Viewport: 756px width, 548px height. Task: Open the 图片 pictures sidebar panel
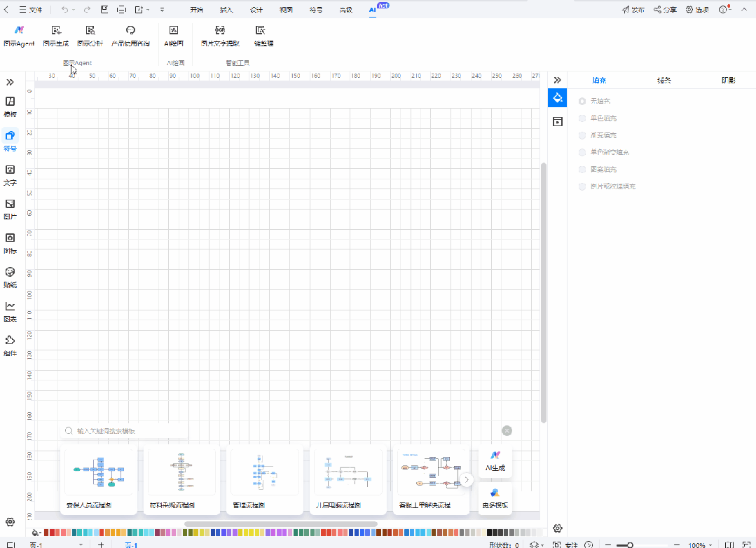point(10,210)
